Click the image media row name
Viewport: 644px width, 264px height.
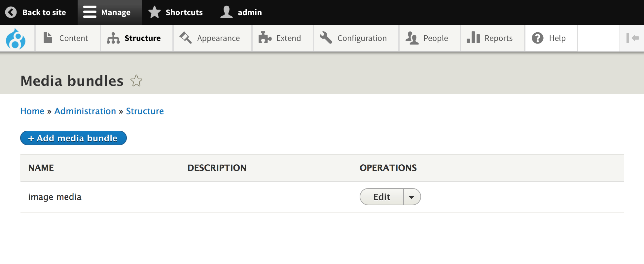(55, 197)
